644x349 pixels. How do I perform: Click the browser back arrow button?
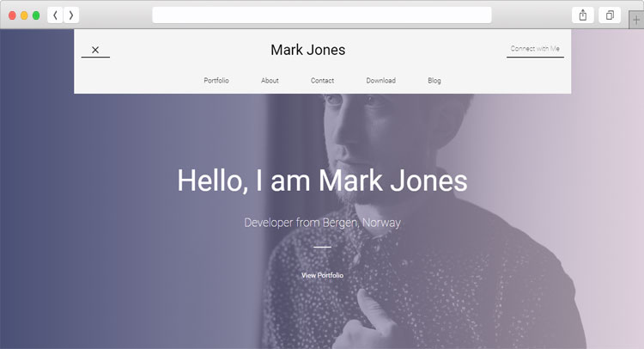tap(55, 15)
